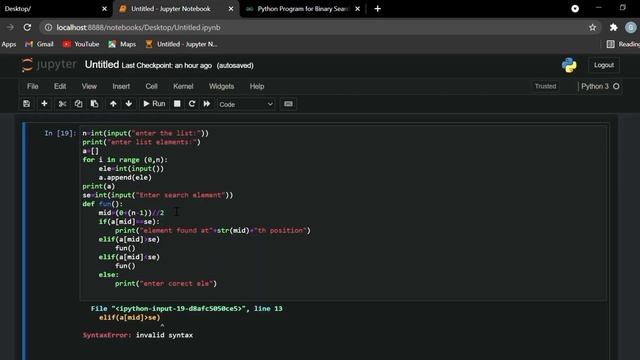The width and height of the screenshot is (640, 360).
Task: Close the Desktop/ browser tab
Action: coord(104,9)
